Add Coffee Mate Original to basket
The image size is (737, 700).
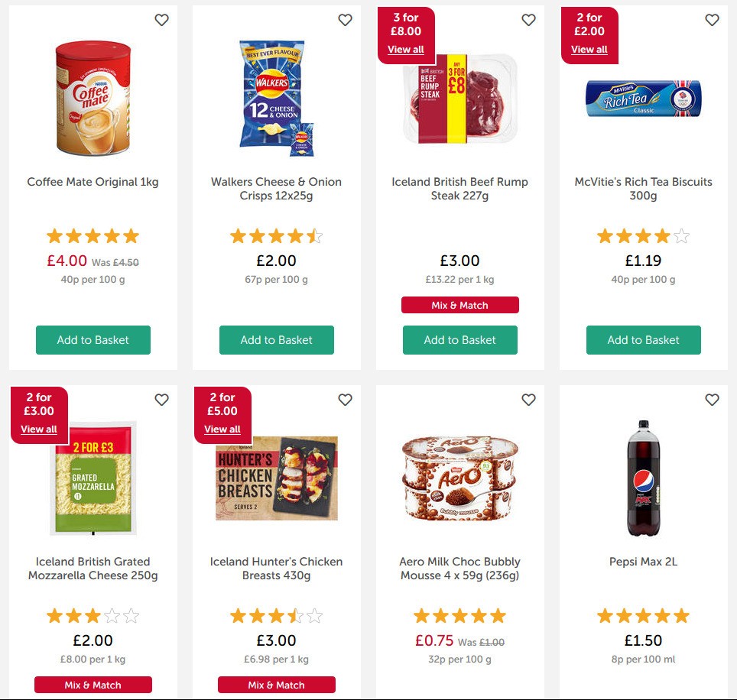[x=93, y=340]
